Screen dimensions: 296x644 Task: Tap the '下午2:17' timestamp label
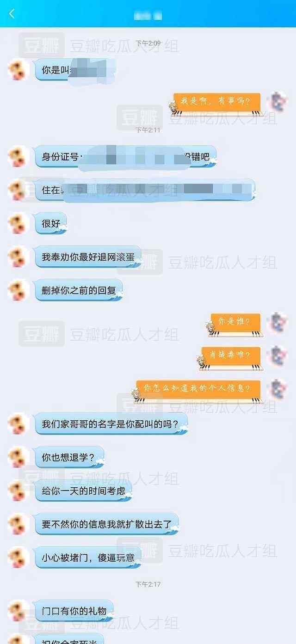pos(148,584)
